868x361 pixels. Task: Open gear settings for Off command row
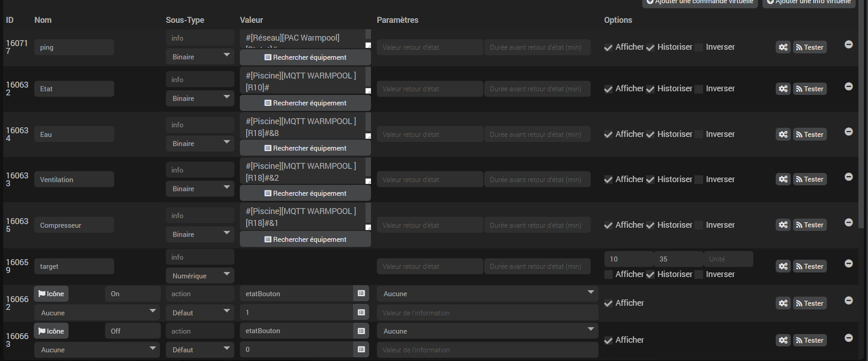[x=783, y=340]
